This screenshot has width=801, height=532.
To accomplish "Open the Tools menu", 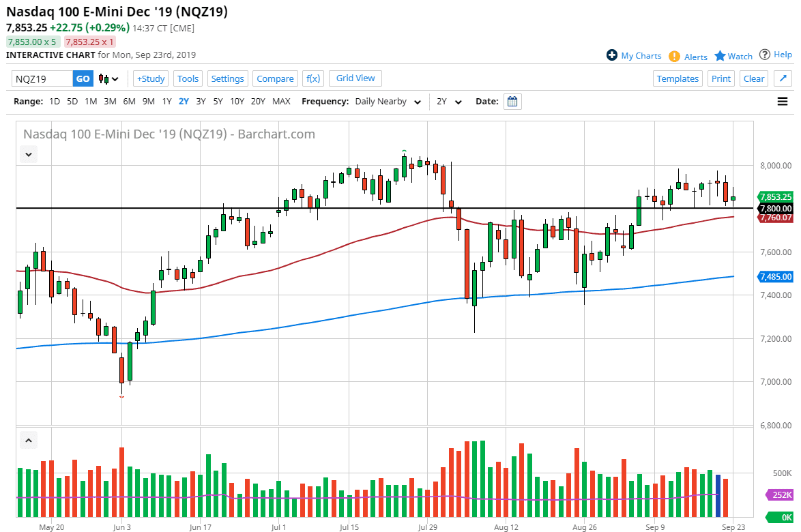I will click(188, 78).
